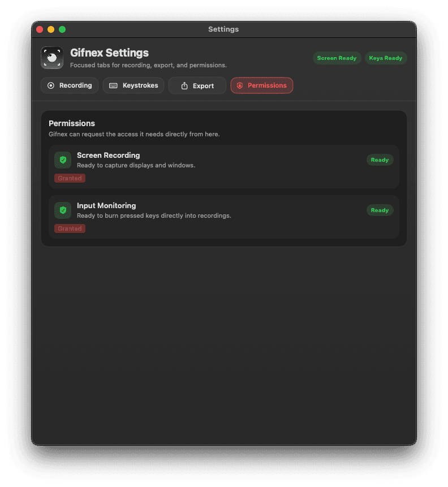Viewport: 448px width, 487px height.
Task: Click the Settings window title
Action: tap(223, 29)
